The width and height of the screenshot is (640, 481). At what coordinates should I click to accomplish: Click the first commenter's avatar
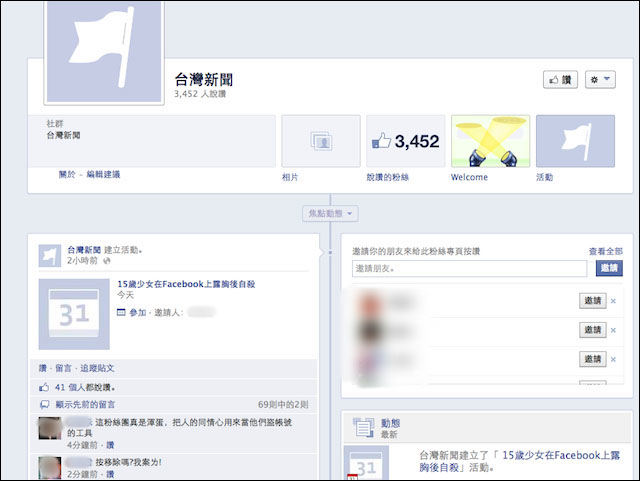[50, 428]
